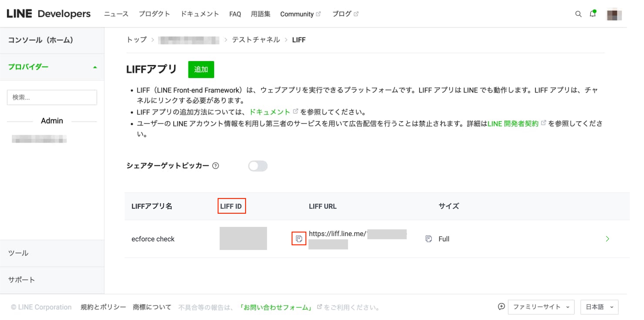Image resolution: width=644 pixels, height=320 pixels.
Task: Toggle the シェアターゲットピッカー switch
Action: 258,166
